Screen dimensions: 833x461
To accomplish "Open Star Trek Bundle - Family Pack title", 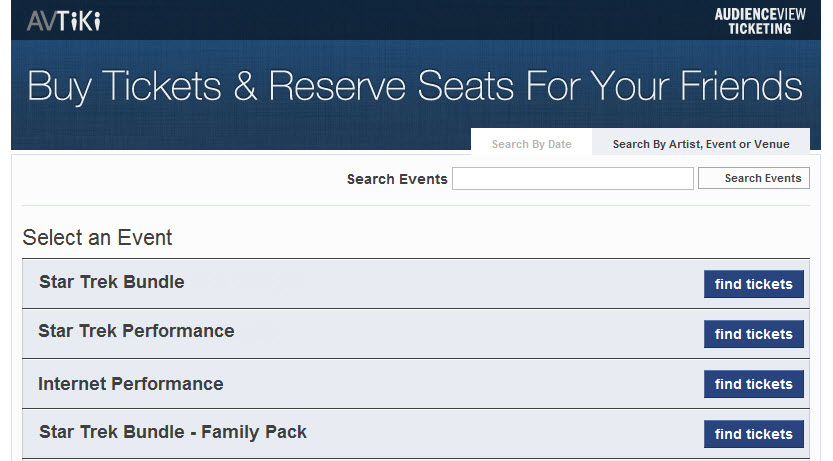I will (173, 432).
